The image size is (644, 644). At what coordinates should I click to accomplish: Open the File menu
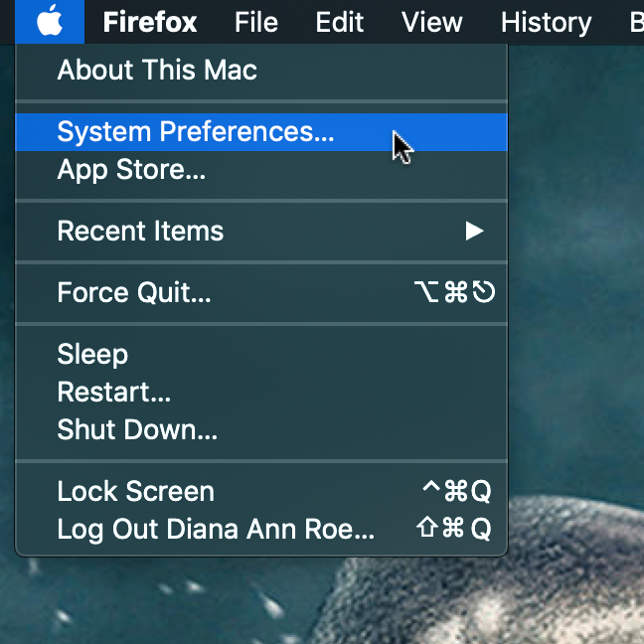pyautogui.click(x=256, y=22)
